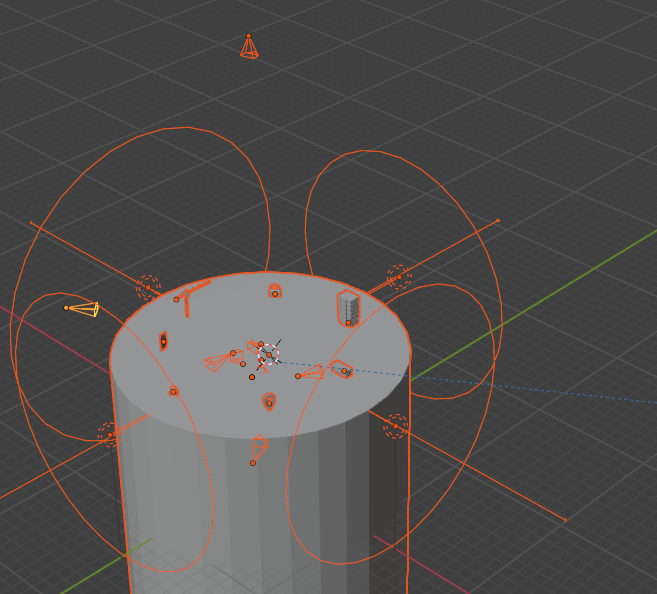Select the small domed object near the disc's front-left edge
The width and height of the screenshot is (657, 594).
click(173, 391)
